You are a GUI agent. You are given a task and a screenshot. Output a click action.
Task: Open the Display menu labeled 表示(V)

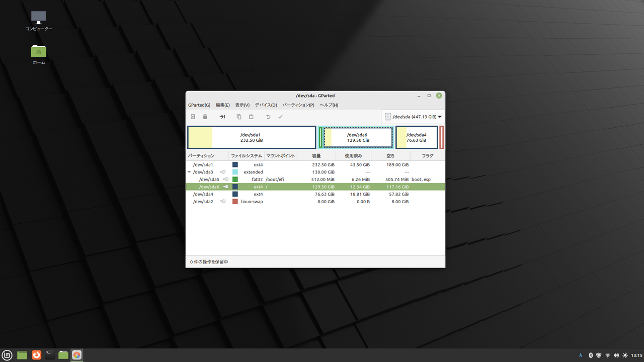(242, 105)
